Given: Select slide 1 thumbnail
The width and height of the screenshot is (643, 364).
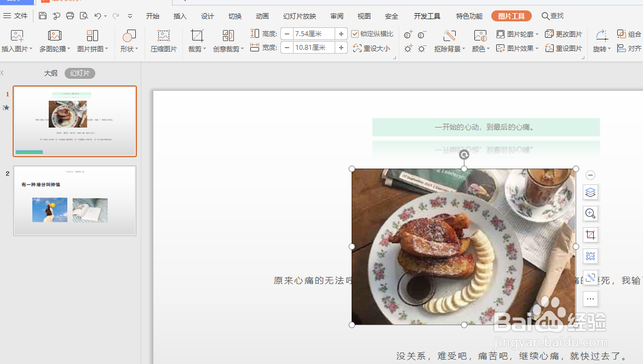Looking at the screenshot, I should click(x=74, y=122).
